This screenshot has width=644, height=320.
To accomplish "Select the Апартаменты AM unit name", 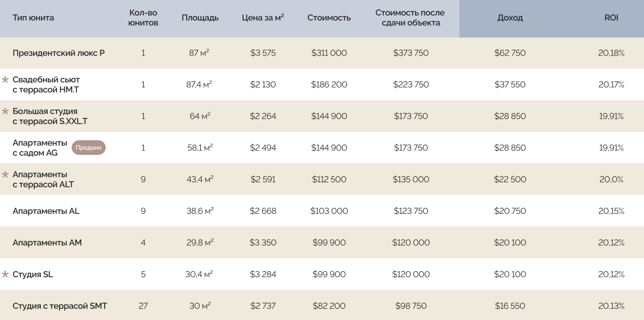I will click(47, 243).
